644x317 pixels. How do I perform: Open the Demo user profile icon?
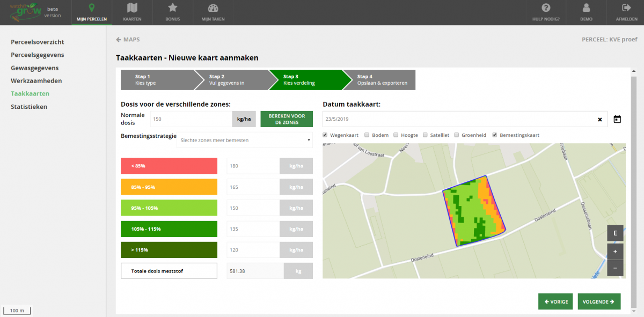(586, 8)
